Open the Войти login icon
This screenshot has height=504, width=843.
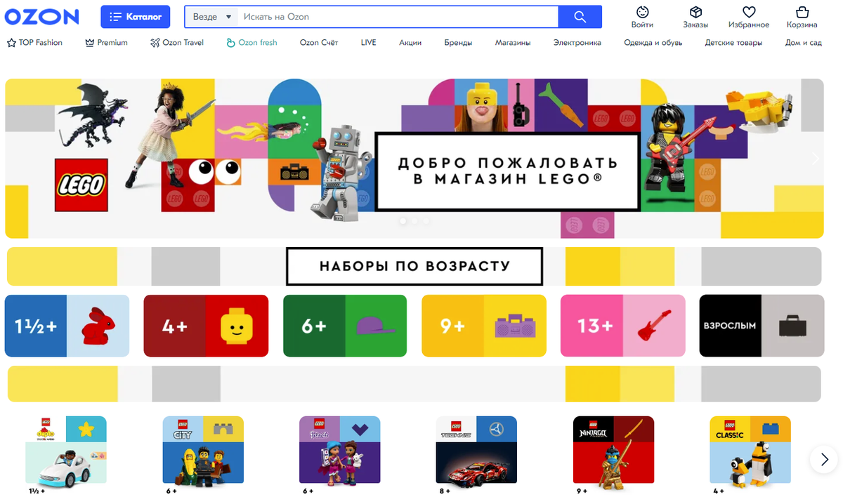point(642,18)
